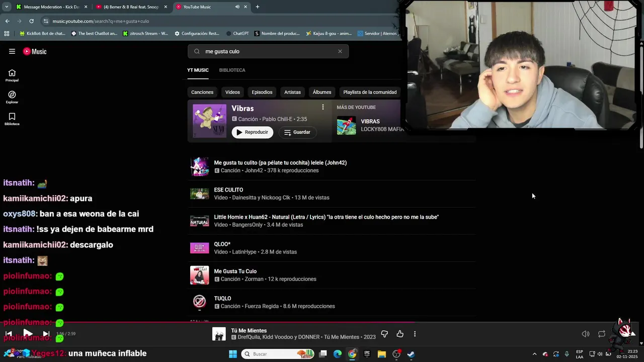Open the tab search dropdown
644x362 pixels.
[x=7, y=7]
